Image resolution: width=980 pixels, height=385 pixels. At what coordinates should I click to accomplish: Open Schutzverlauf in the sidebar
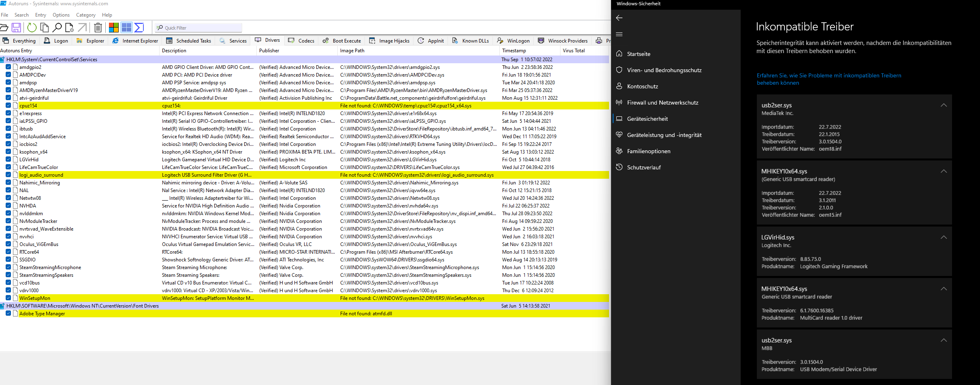643,167
